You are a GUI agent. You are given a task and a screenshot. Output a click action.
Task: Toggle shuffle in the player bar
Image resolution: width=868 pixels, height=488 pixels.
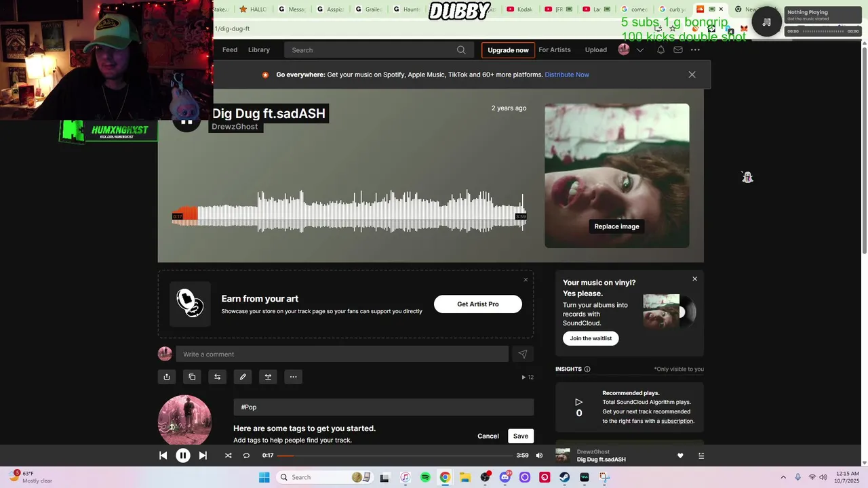(228, 455)
